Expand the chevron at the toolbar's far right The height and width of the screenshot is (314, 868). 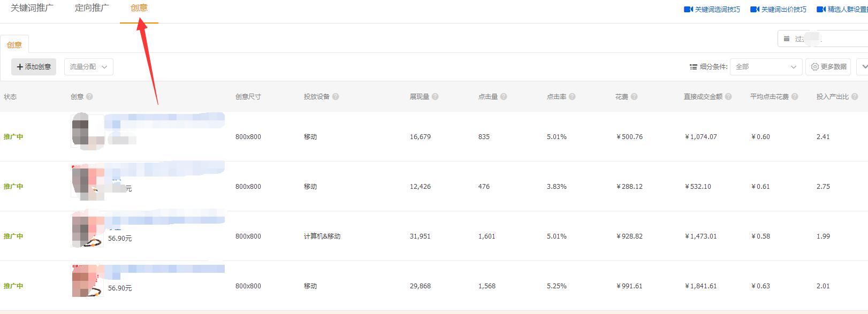864,66
